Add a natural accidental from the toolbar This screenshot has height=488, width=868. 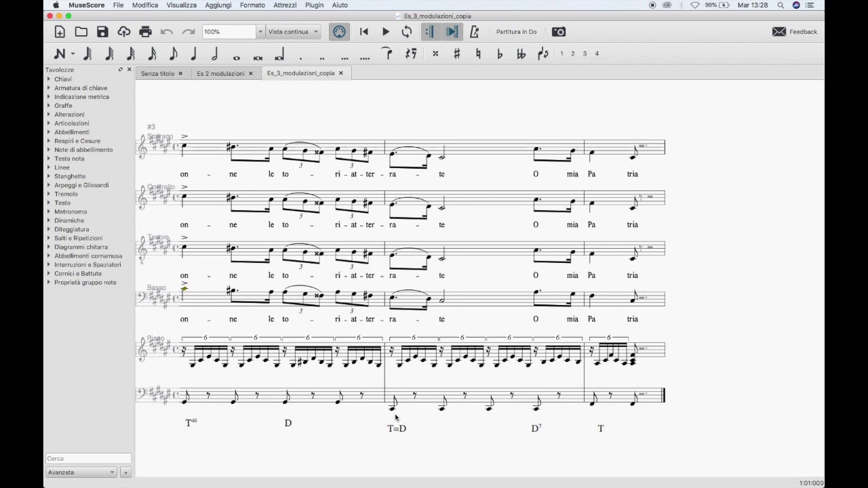(478, 54)
